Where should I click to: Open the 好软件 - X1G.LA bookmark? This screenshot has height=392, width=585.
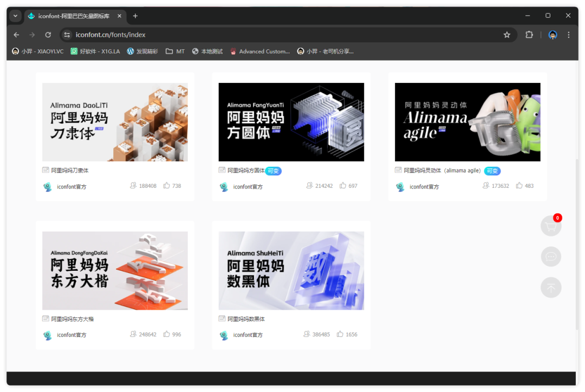click(x=95, y=51)
